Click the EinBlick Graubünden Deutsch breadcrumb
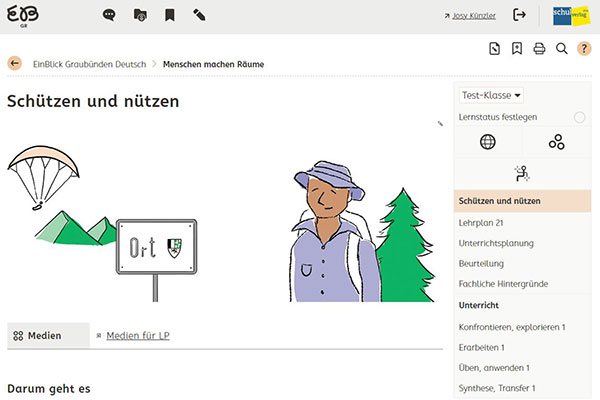The width and height of the screenshot is (600, 400). (x=88, y=63)
